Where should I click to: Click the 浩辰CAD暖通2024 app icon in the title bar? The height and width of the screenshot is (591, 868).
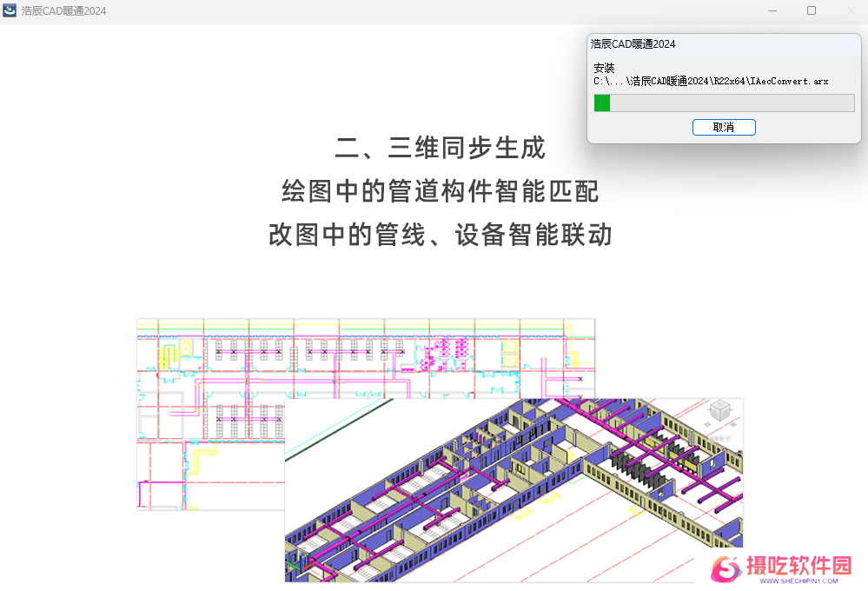[10, 10]
